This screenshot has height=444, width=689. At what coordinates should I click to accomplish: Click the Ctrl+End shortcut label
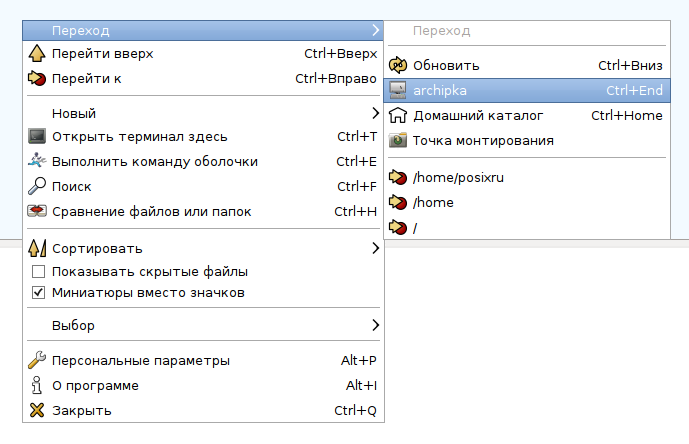(x=635, y=91)
